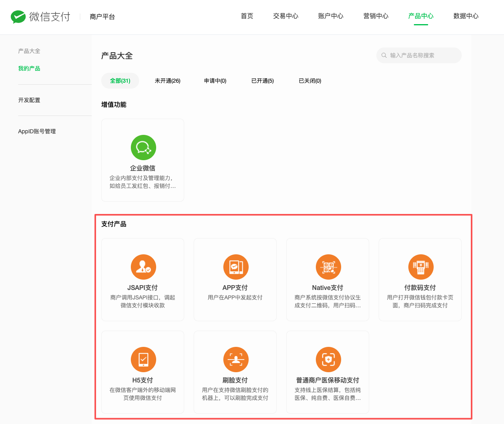Open 账户中心 in top navigation
The height and width of the screenshot is (424, 504).
pos(331,16)
